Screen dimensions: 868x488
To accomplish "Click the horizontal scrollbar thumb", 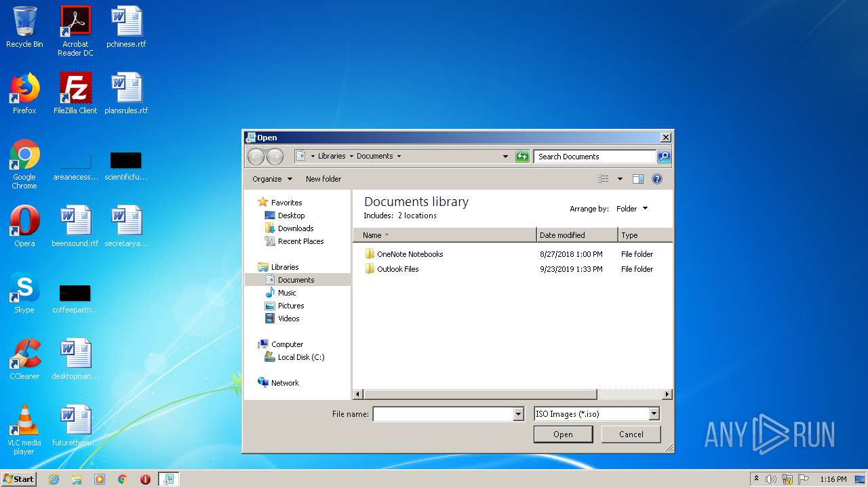I will [x=480, y=394].
